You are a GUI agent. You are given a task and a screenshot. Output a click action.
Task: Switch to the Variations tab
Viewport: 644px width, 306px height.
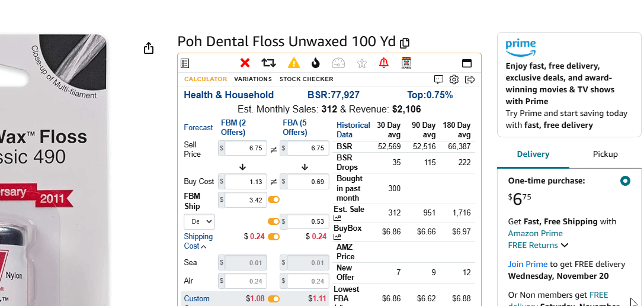(x=253, y=79)
